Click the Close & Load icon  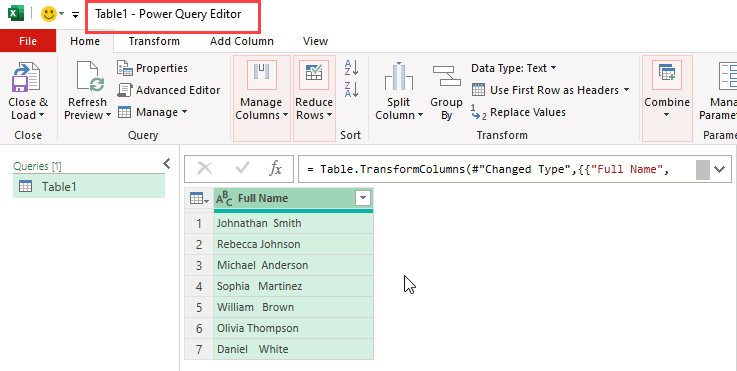(26, 77)
